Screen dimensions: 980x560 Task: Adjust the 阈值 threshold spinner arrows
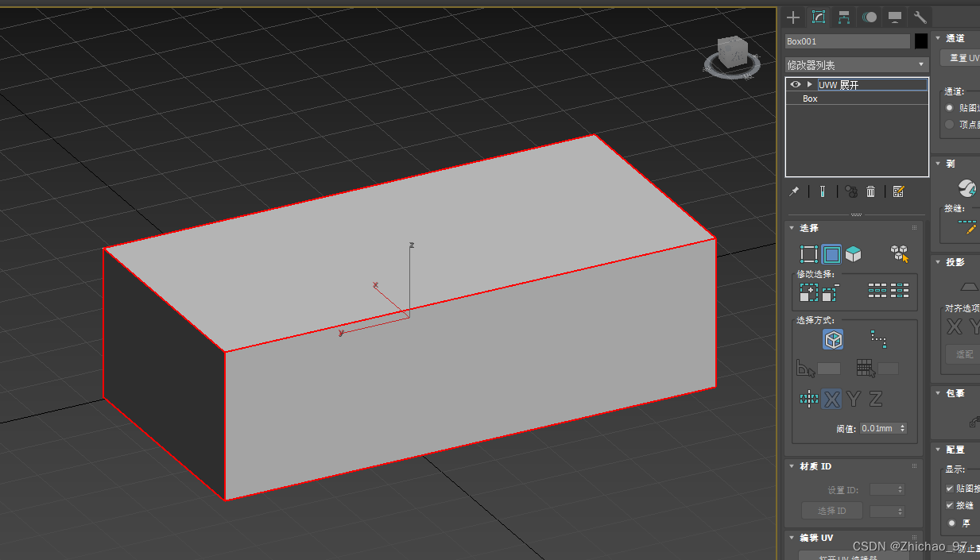click(x=902, y=428)
